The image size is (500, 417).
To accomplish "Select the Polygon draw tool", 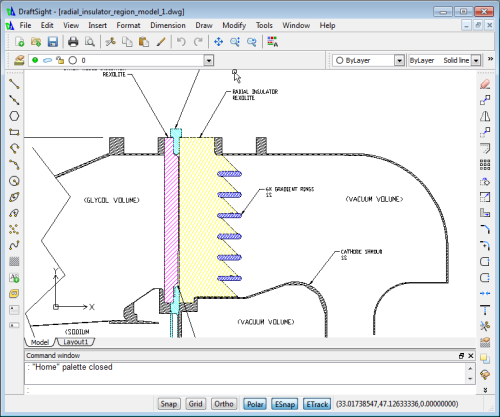I will click(14, 116).
